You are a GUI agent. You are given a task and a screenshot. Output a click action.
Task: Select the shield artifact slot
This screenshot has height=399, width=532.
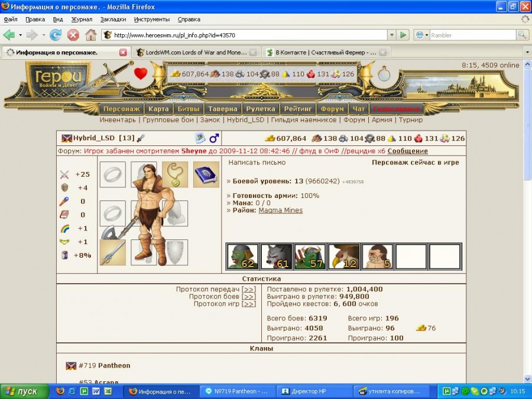point(176,252)
